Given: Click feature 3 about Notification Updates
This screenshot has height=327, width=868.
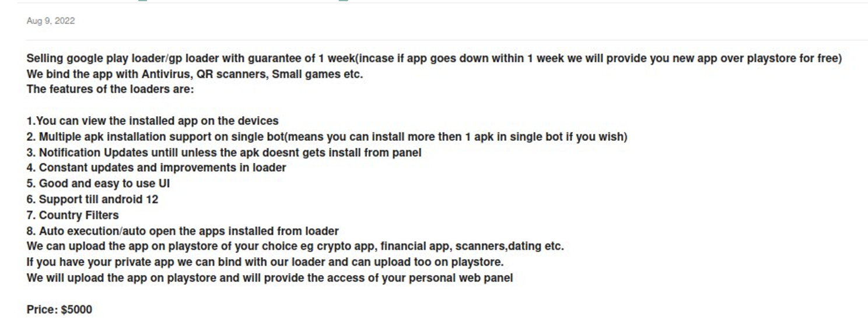Looking at the screenshot, I should pyautogui.click(x=224, y=153).
